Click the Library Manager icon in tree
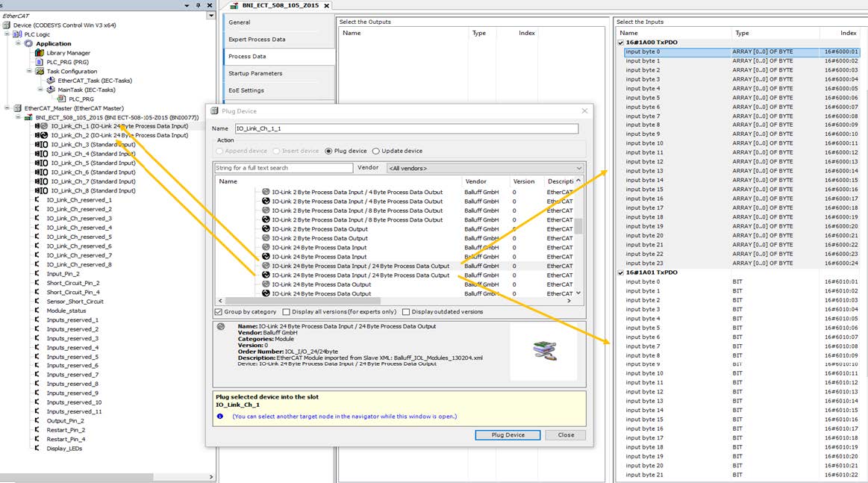The image size is (868, 483). click(40, 53)
